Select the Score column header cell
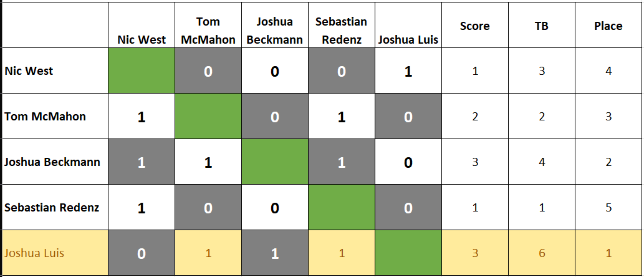 click(x=475, y=26)
